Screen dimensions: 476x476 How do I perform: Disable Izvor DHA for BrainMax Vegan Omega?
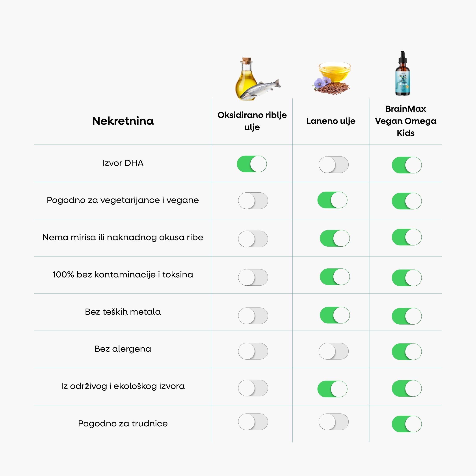tap(407, 165)
